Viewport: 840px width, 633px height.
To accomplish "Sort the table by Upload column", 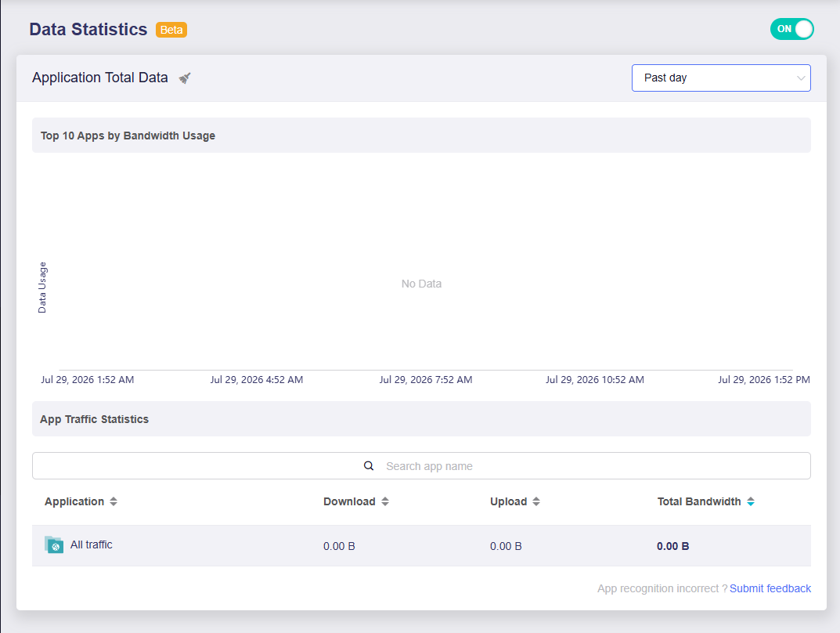I will pos(536,501).
